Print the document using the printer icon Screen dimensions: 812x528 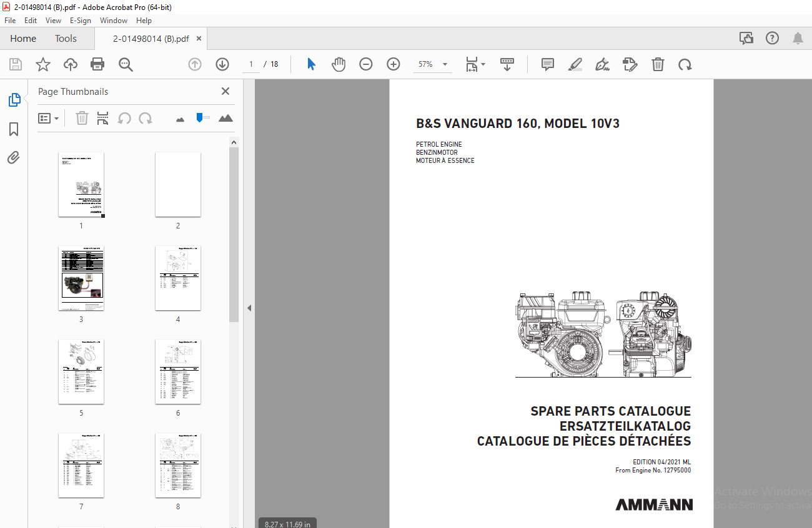click(97, 64)
